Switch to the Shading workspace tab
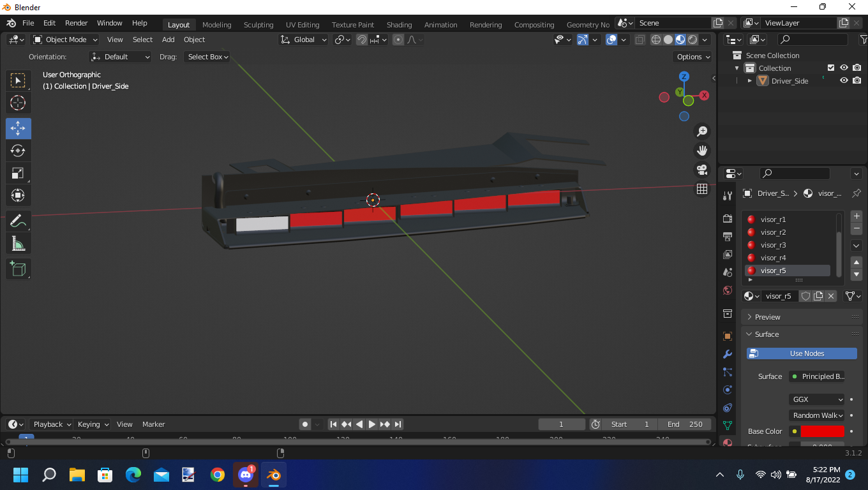 click(399, 25)
